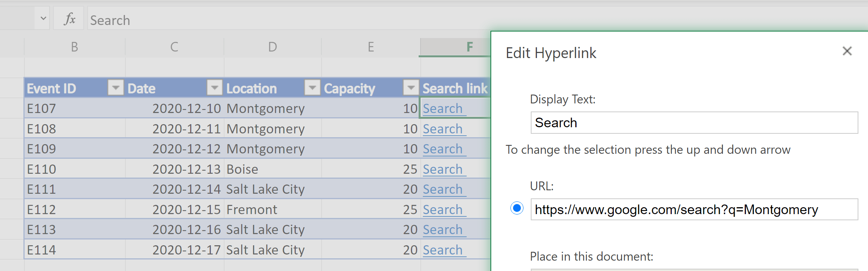The image size is (868, 271).
Task: Select the date cell 2020-12-11
Action: pos(174,129)
